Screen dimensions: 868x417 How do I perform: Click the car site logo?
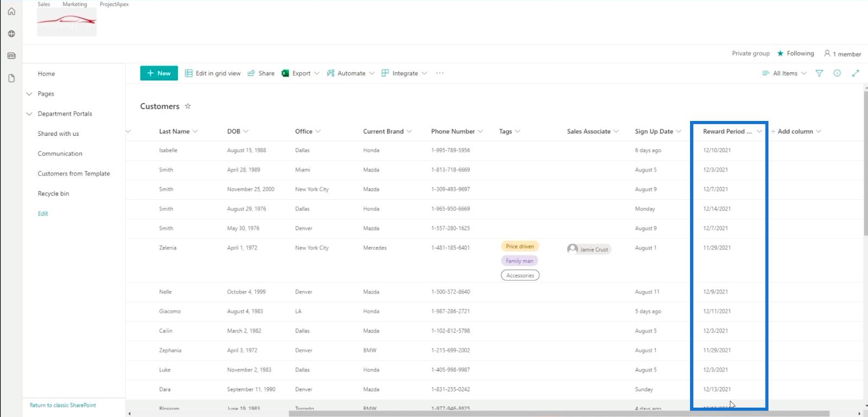tap(67, 23)
